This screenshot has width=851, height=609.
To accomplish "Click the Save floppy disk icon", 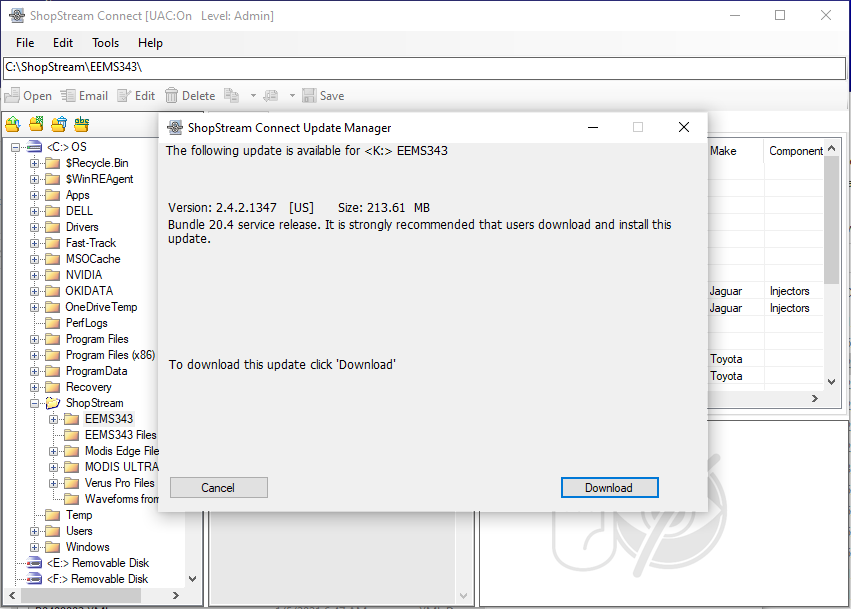I will 309,96.
